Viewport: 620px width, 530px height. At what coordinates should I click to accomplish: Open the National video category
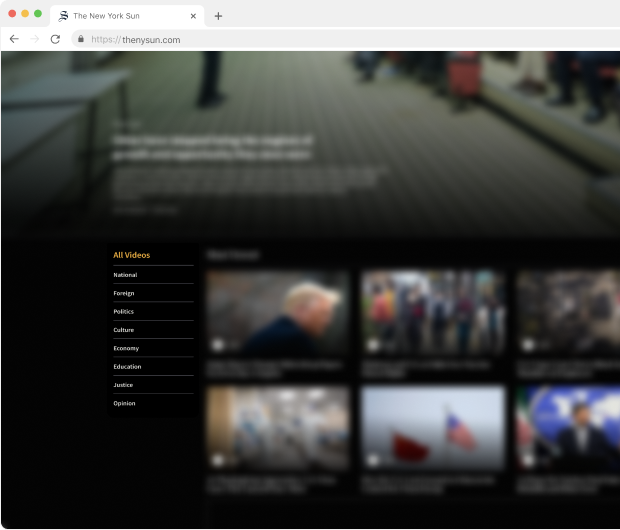point(126,275)
